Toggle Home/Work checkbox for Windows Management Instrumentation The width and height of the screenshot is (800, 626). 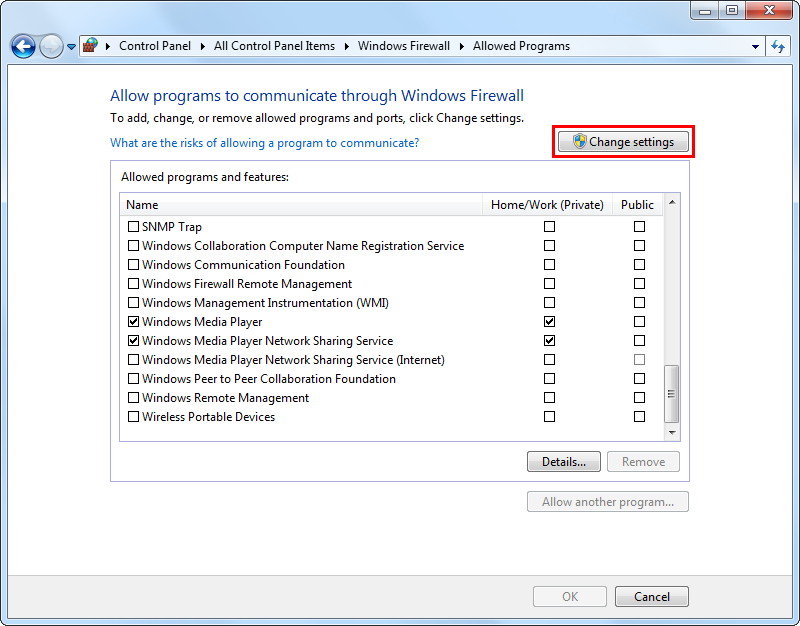coord(549,303)
